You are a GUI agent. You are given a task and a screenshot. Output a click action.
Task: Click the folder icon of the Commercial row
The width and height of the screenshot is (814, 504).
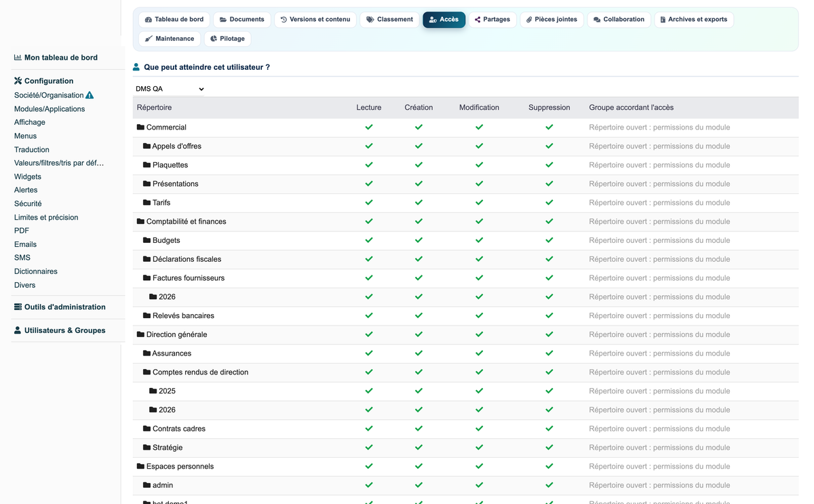click(x=140, y=127)
